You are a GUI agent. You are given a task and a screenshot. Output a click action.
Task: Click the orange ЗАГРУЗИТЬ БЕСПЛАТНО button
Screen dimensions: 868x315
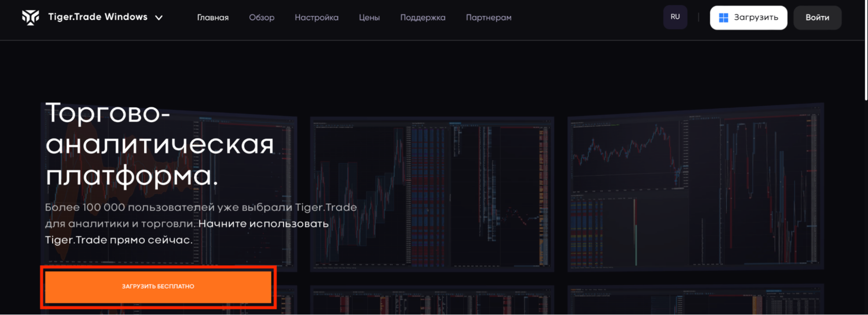coord(158,287)
